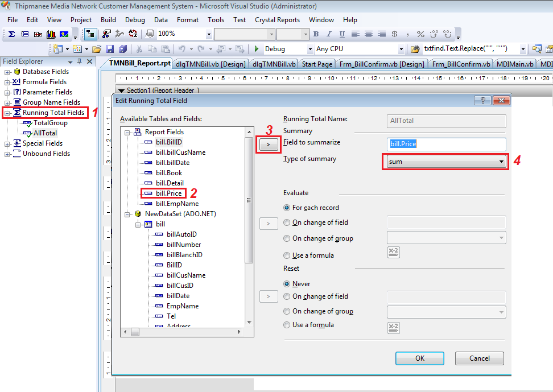553x392 pixels.
Task: Select Evaluate 'For each record' option
Action: coord(287,208)
